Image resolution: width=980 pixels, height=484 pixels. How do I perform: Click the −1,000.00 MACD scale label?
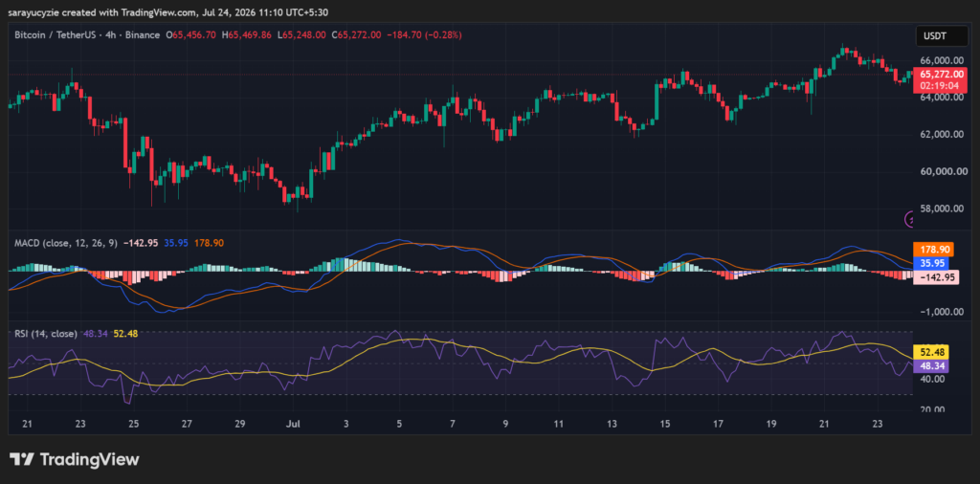coord(940,312)
